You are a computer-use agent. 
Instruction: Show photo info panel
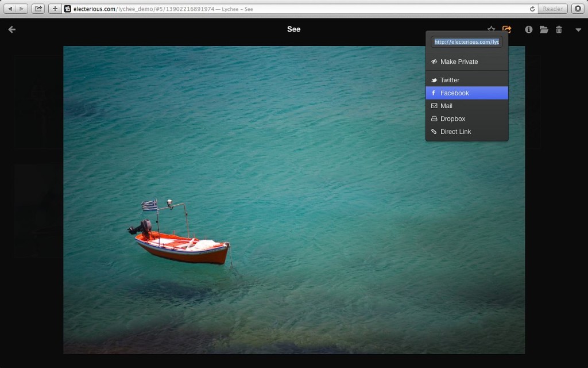529,29
